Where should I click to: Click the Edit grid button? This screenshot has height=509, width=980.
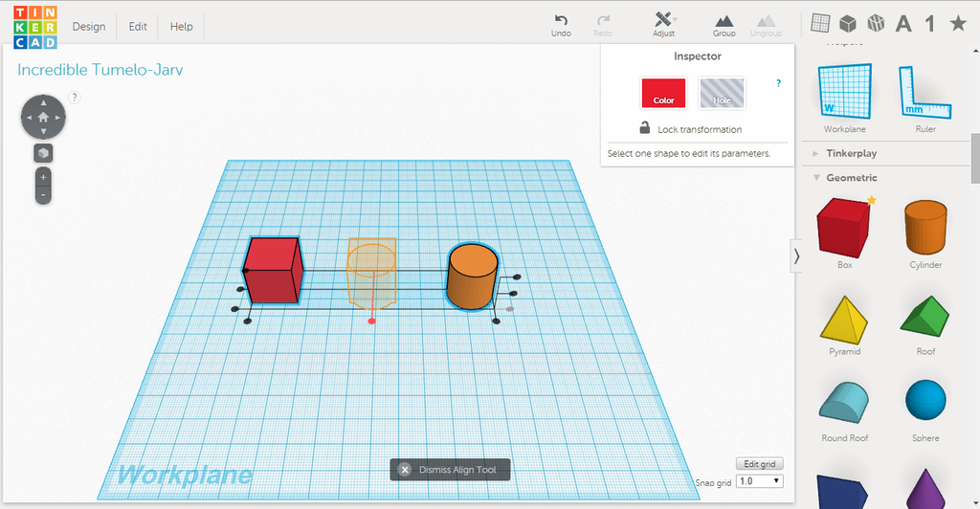coord(759,464)
